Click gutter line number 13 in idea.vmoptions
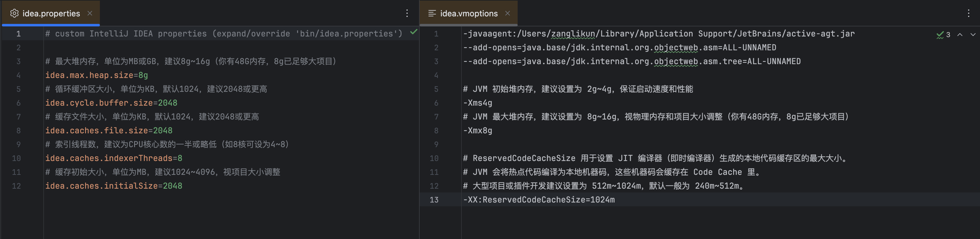 tap(434, 200)
